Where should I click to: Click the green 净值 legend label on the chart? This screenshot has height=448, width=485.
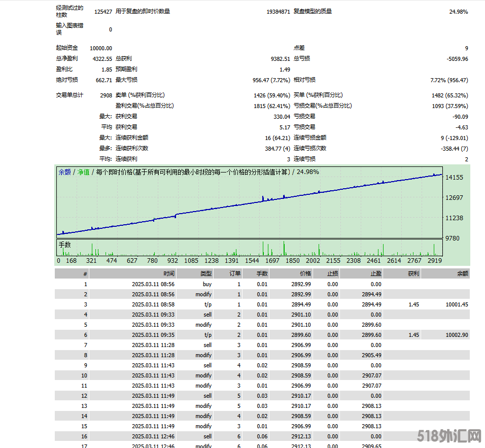tap(83, 172)
